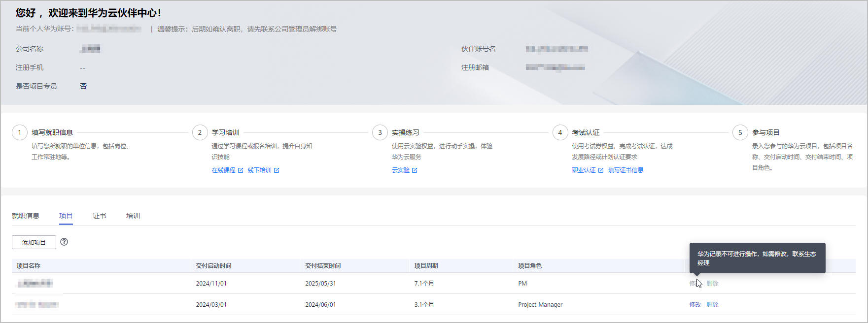Click the external-link icon beside 云实验
The height and width of the screenshot is (323, 868).
pyautogui.click(x=415, y=170)
